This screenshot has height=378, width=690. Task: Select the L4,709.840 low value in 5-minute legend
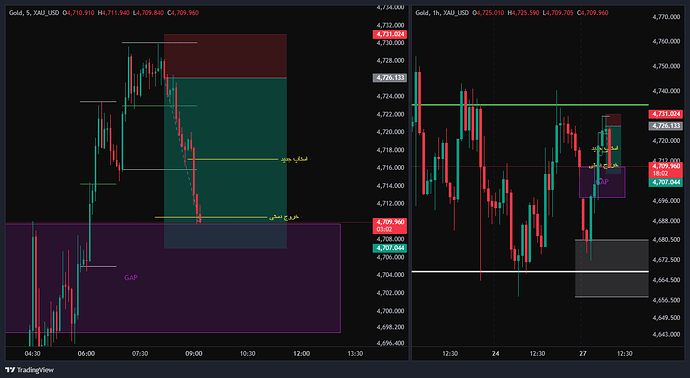coord(149,13)
